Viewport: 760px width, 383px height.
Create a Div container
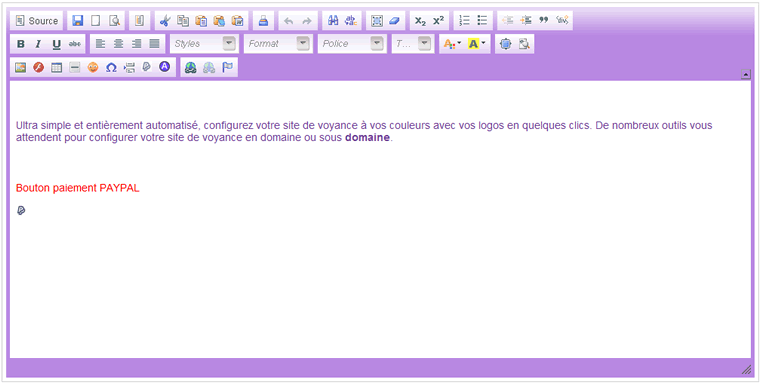point(562,21)
